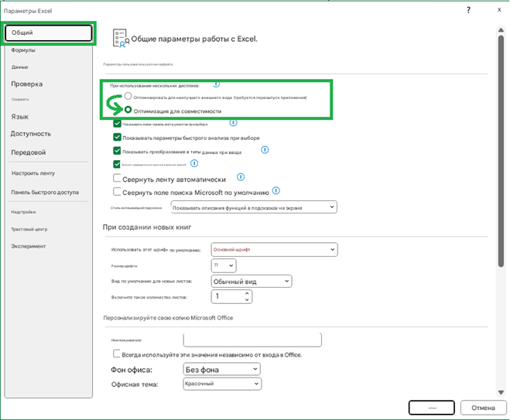Click the Отмена button
This screenshot has height=420, width=510.
(x=484, y=408)
